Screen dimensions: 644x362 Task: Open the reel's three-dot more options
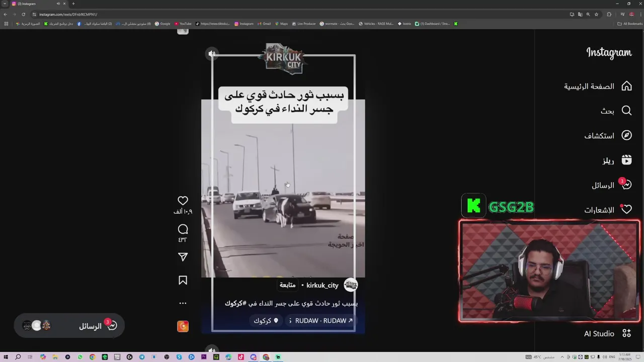coord(183,303)
